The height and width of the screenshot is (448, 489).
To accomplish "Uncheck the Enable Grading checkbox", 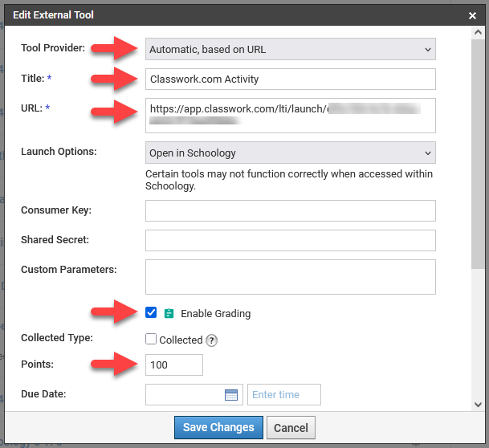I will click(151, 312).
